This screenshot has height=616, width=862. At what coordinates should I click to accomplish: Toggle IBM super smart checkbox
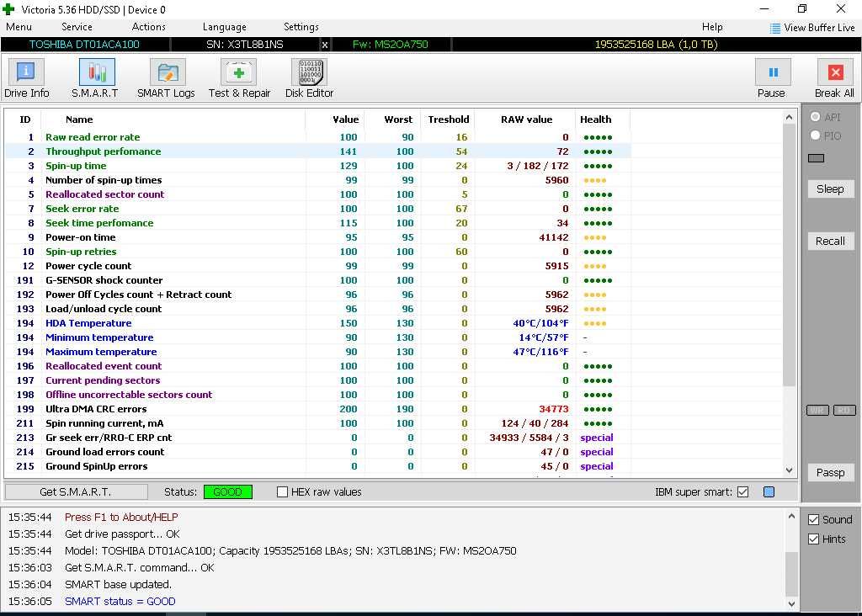pyautogui.click(x=742, y=491)
